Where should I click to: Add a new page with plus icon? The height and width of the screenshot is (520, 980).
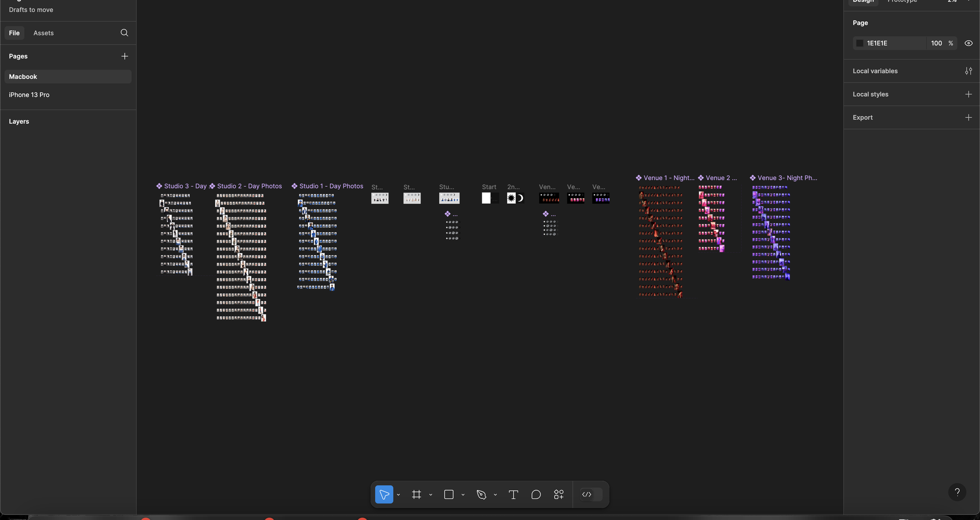click(x=125, y=56)
